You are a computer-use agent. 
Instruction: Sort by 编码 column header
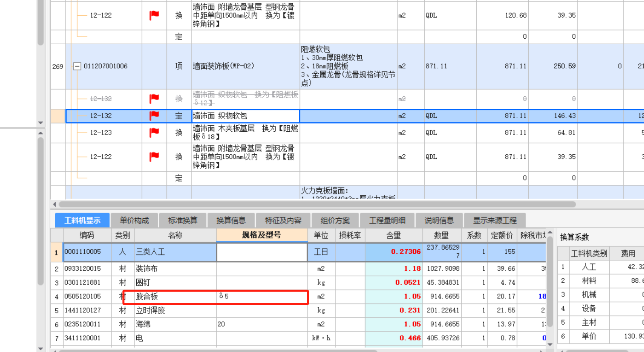click(x=87, y=235)
